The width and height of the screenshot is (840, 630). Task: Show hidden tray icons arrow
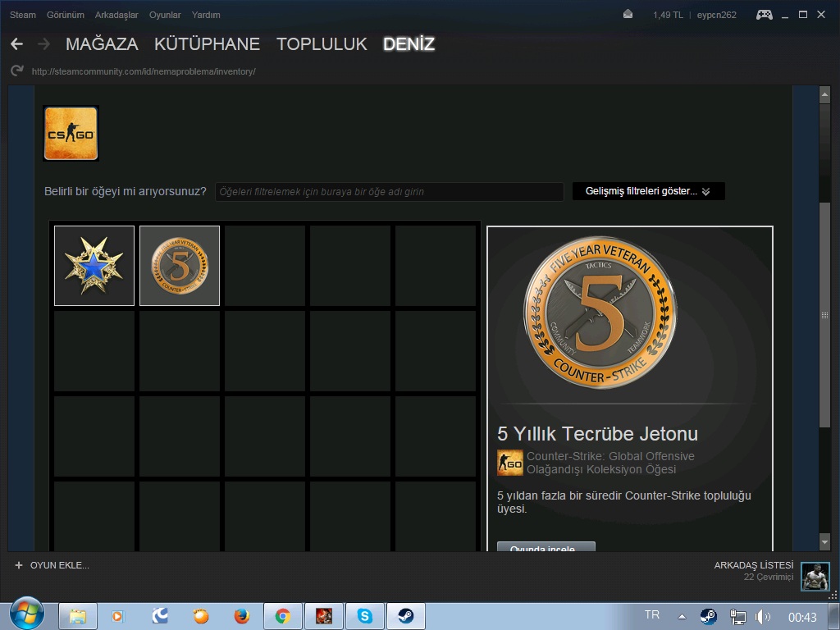coord(682,617)
